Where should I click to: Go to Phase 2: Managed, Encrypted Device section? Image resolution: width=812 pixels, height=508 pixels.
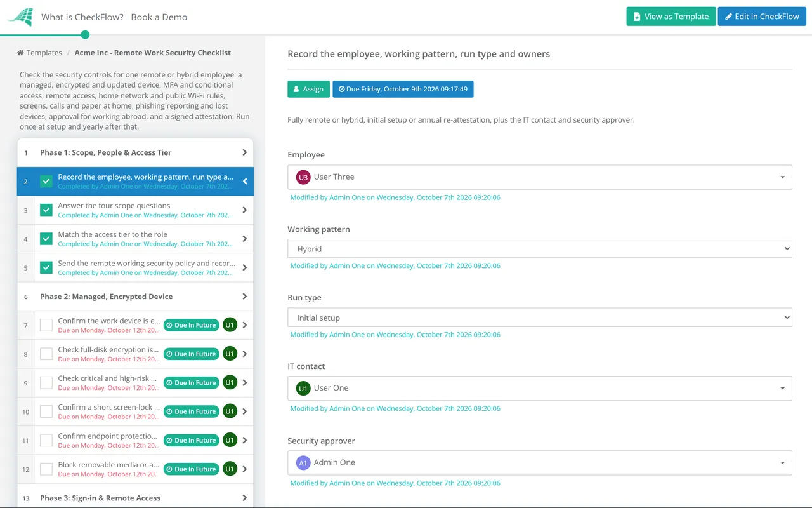pos(135,297)
